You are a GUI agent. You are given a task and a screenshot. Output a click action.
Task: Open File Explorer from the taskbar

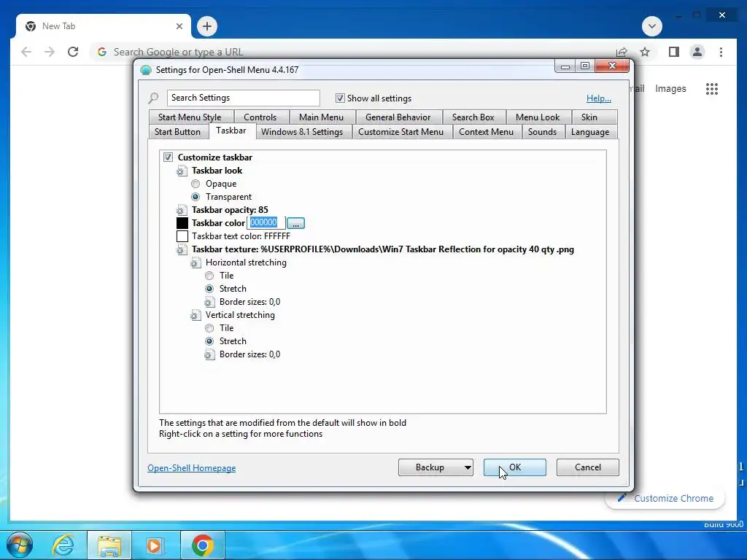(x=109, y=545)
